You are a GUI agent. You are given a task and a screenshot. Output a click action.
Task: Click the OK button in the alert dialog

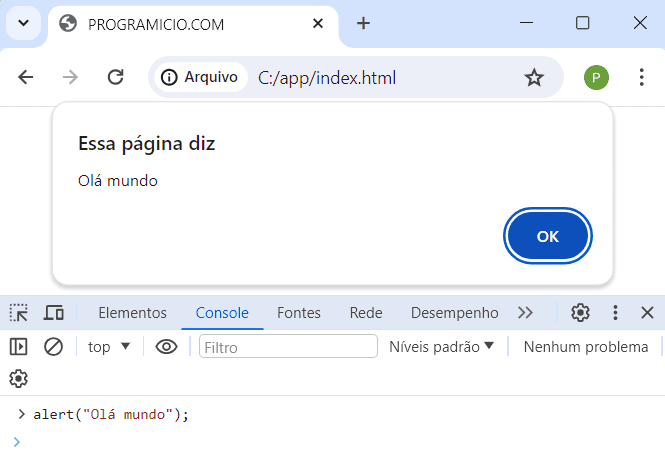[x=548, y=236]
